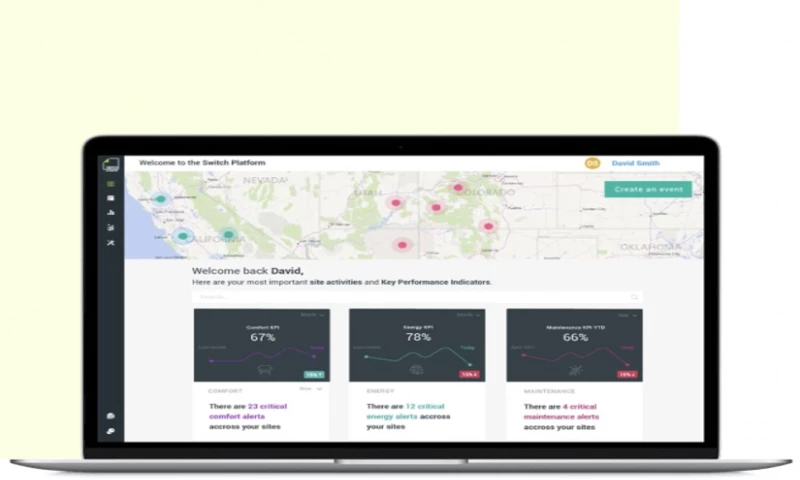
Task: Open the chat bubble icon at sidebar bottom
Action: (111, 415)
